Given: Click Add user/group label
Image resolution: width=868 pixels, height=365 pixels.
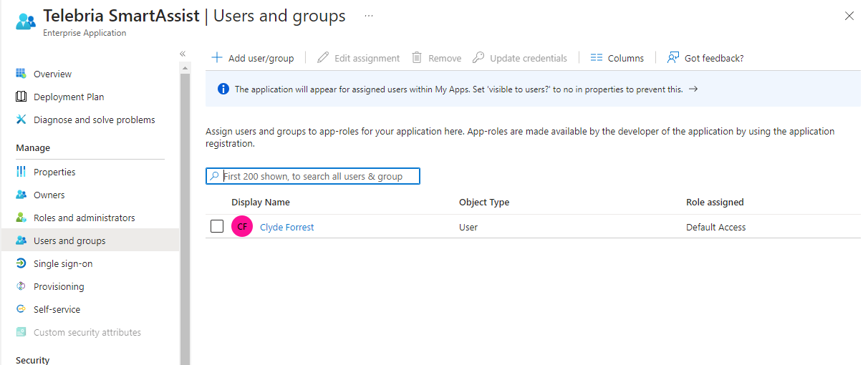Looking at the screenshot, I should click(261, 58).
